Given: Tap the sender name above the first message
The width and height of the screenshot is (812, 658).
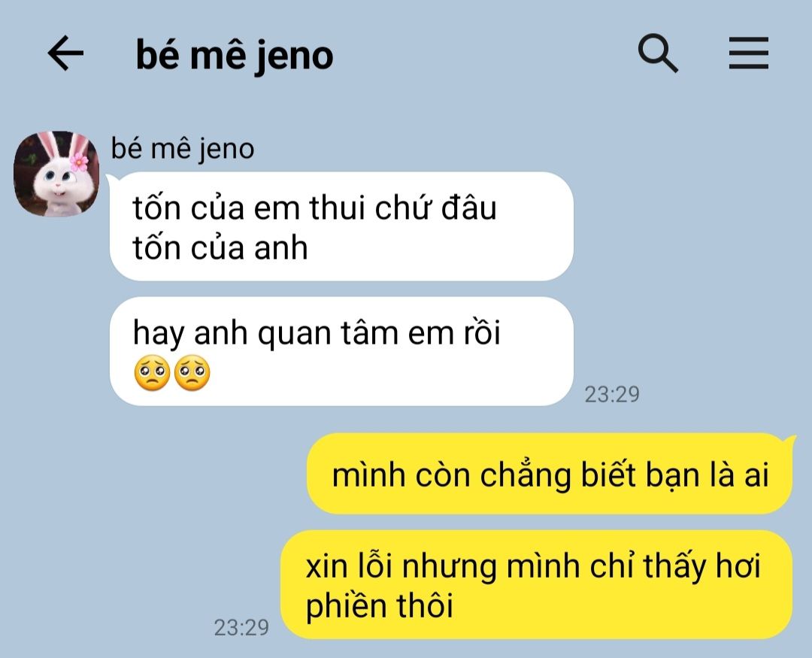Looking at the screenshot, I should click(x=182, y=149).
